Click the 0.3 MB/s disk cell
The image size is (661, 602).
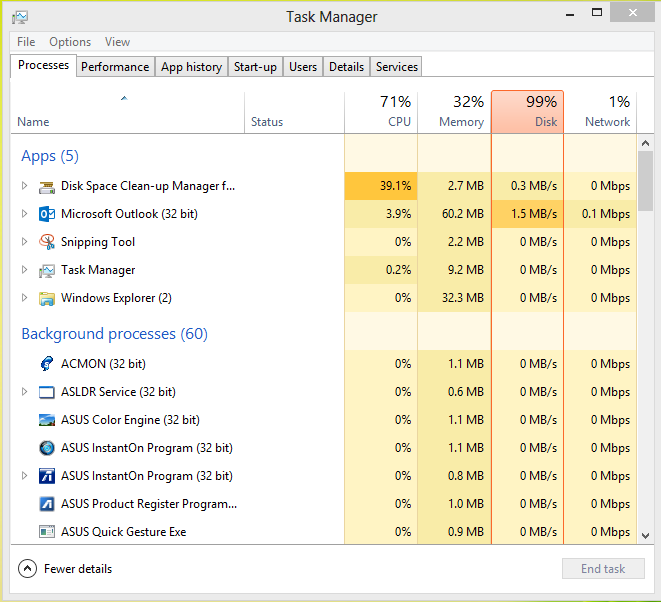coord(527,186)
